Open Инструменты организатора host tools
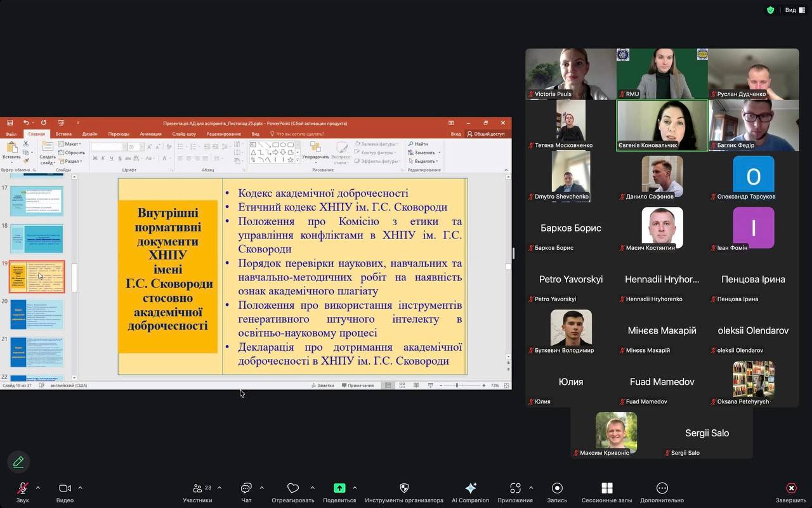 404,489
